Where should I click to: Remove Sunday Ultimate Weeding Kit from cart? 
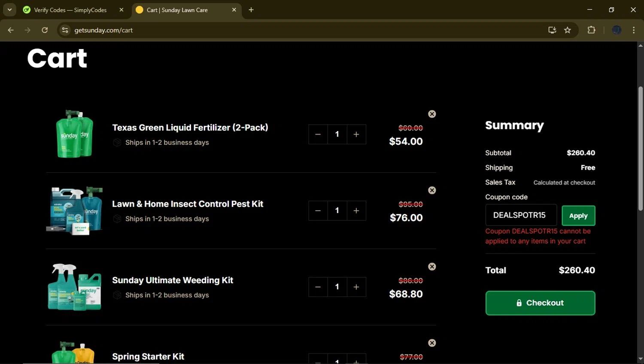[x=432, y=266]
